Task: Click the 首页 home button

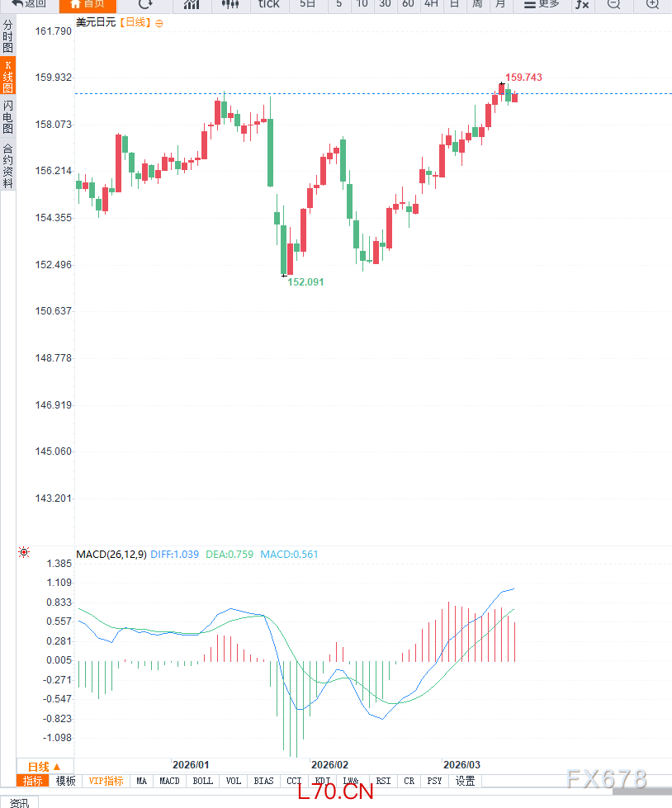Action: pyautogui.click(x=88, y=4)
